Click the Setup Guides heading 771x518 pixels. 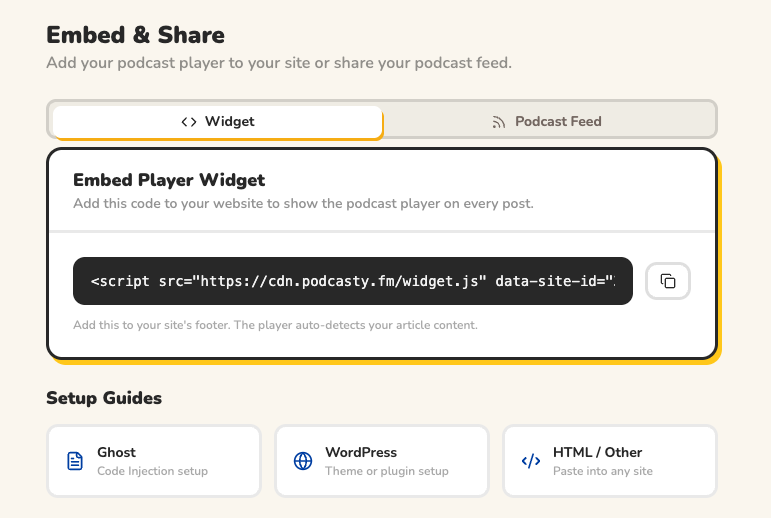pyautogui.click(x=104, y=398)
